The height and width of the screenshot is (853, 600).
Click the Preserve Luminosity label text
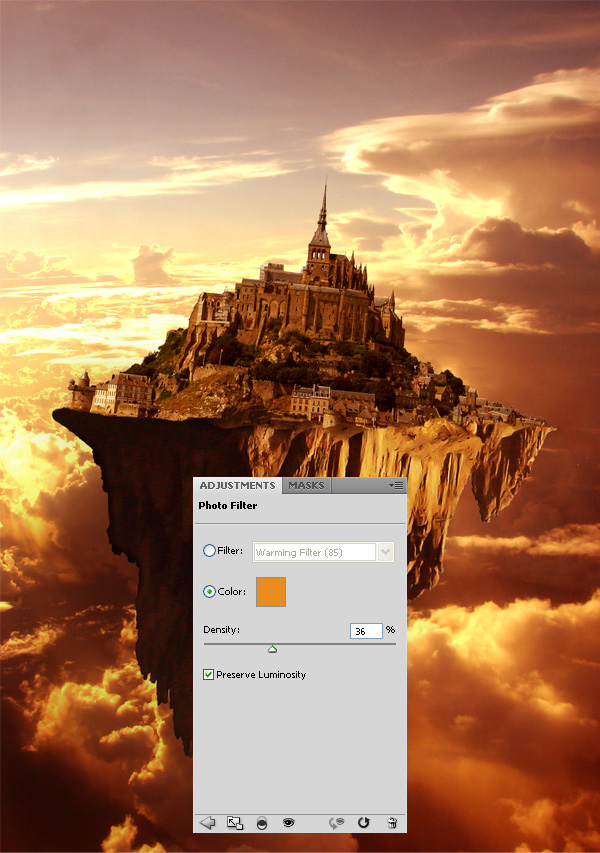click(x=261, y=675)
